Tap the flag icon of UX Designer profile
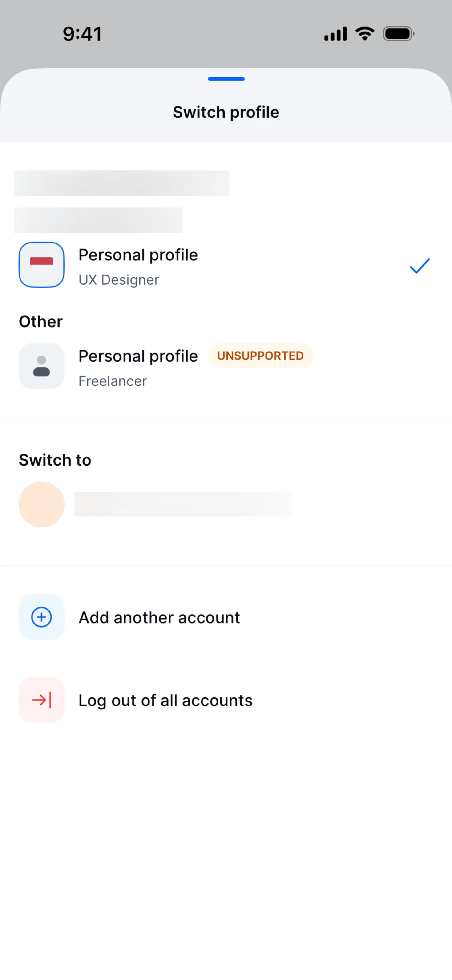This screenshot has width=452, height=980. tap(41, 264)
